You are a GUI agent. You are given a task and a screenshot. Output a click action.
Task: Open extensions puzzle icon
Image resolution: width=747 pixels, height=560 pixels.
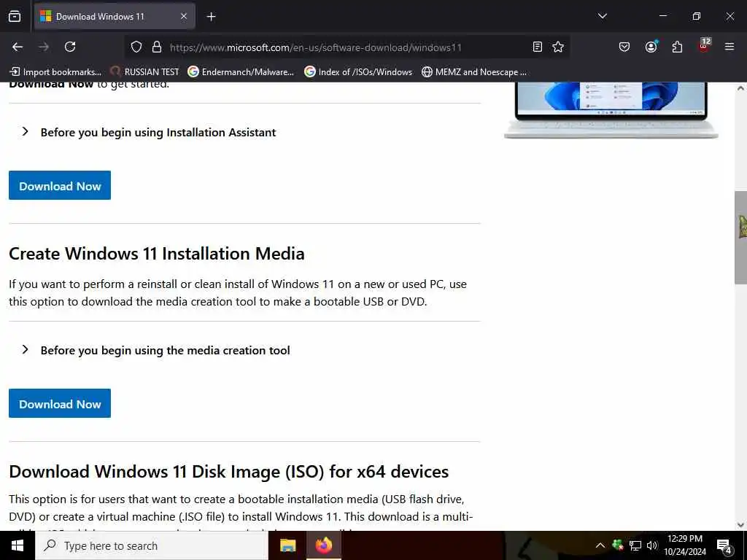coord(677,47)
